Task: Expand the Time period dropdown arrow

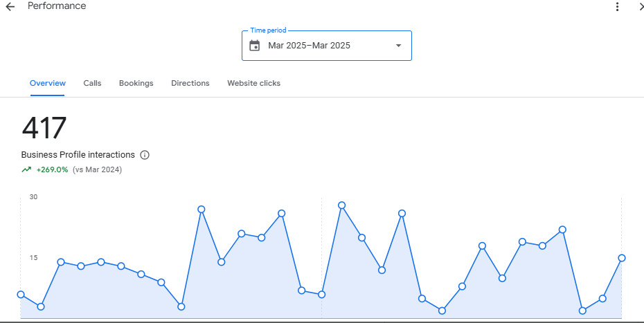Action: pos(398,46)
